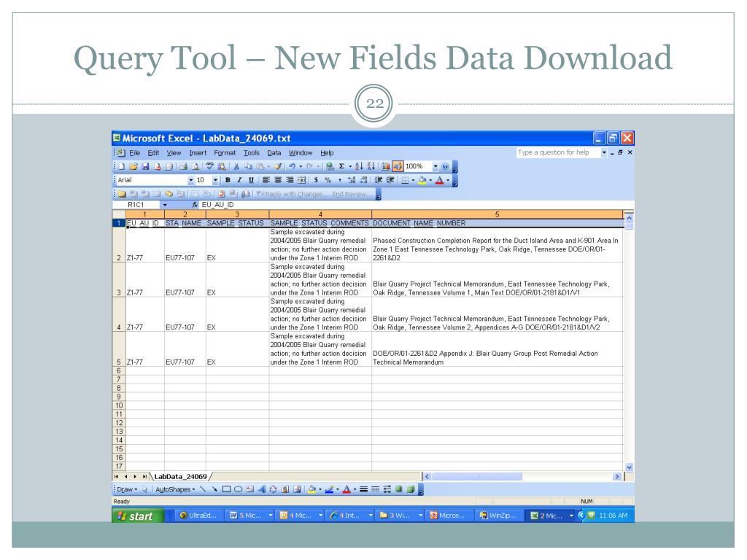Select the Rectangle drawing tool
Image resolution: width=747 pixels, height=560 pixels.
point(226,489)
